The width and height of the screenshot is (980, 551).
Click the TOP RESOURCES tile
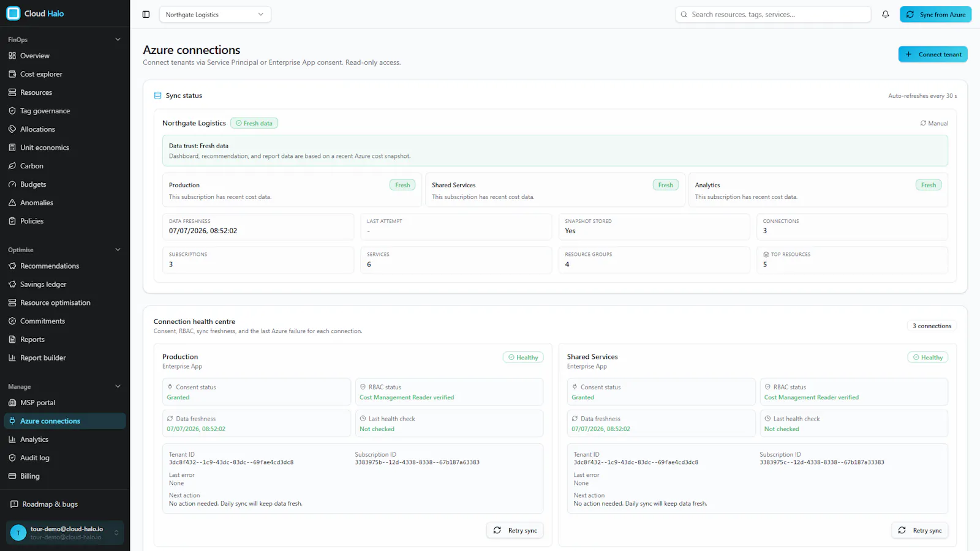(x=852, y=260)
